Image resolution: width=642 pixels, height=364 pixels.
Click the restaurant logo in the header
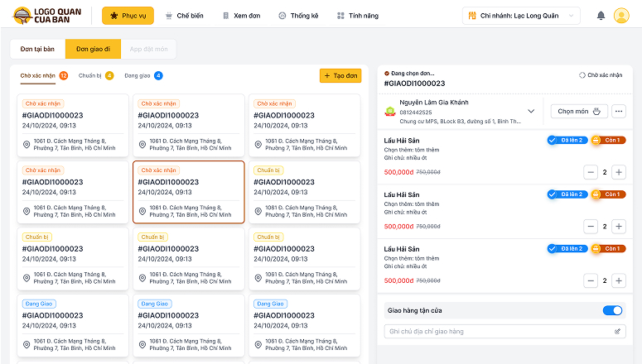[47, 16]
